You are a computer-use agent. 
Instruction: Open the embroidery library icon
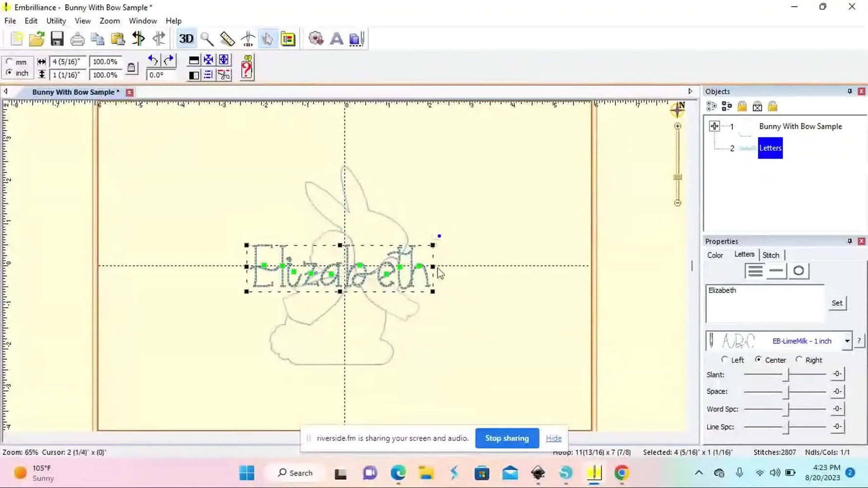pos(288,39)
